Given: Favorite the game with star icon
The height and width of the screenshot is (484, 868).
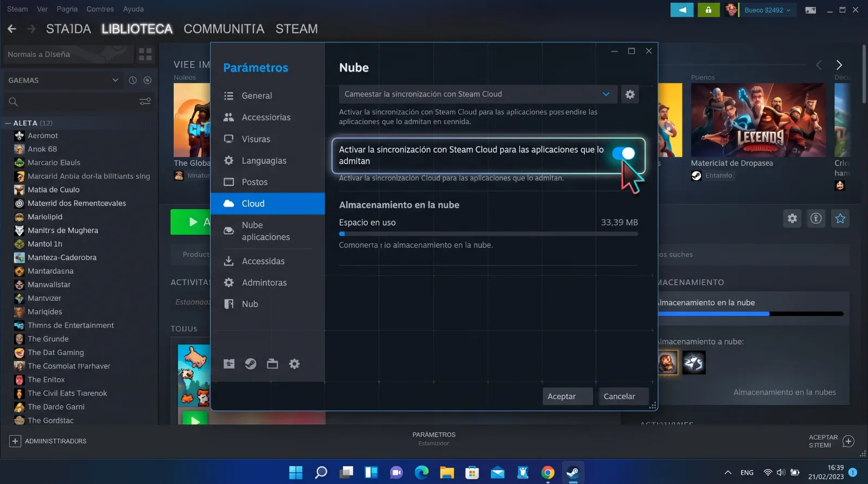Looking at the screenshot, I should coord(840,218).
